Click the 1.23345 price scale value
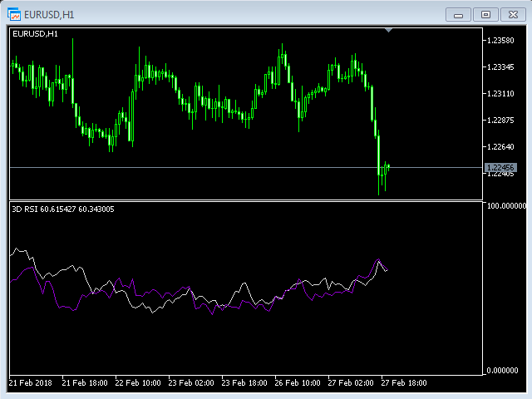Viewport: 532px width, 399px height. pos(500,66)
